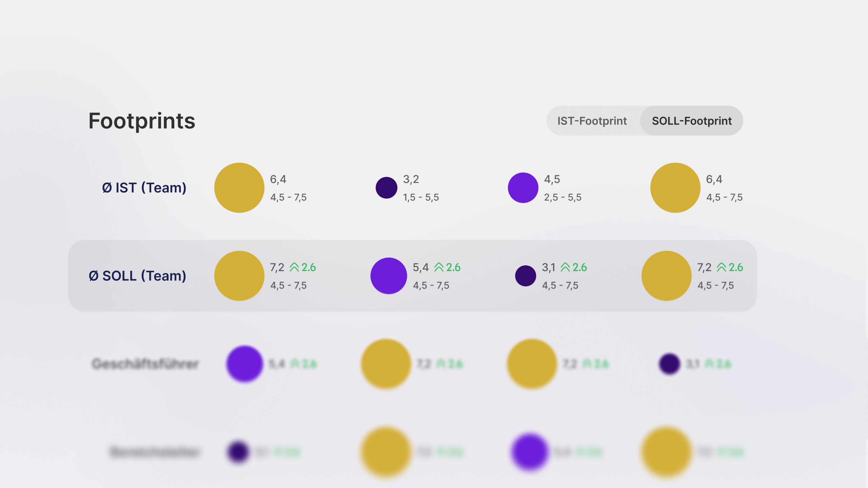Select the Ø SOLL (Team) row label
The height and width of the screenshot is (488, 868).
point(137,276)
